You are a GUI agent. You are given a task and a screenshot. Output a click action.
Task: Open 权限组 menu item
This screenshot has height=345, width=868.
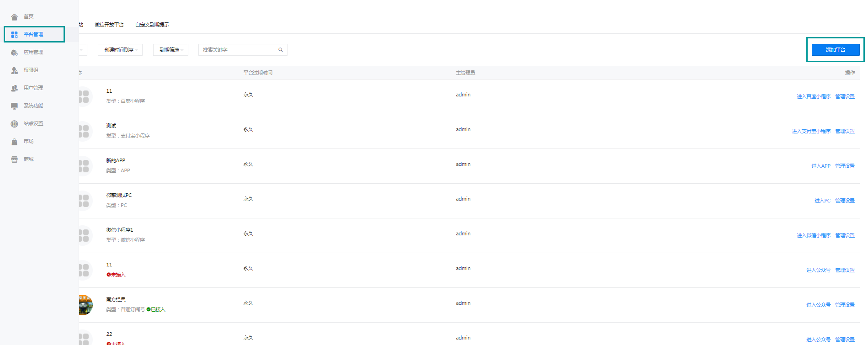pyautogui.click(x=31, y=70)
